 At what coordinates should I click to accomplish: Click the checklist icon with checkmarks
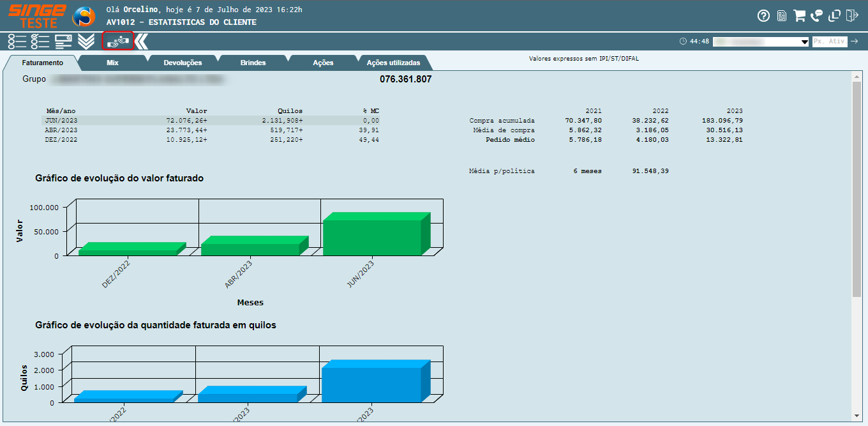[40, 42]
